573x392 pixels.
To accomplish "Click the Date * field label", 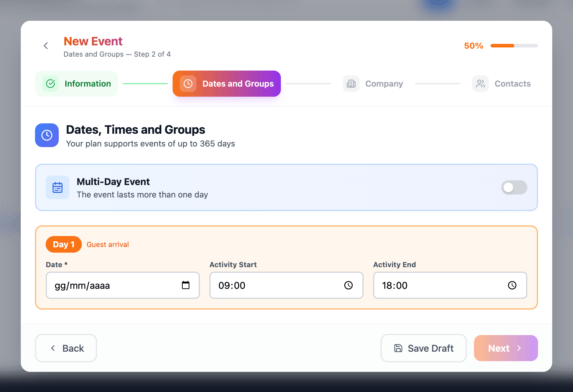I will (57, 264).
